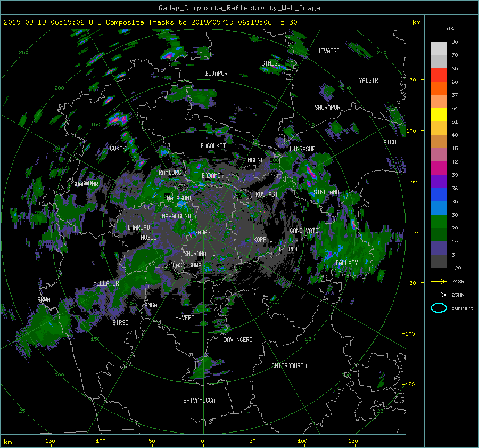Click the 24SR legend label

[458, 281]
